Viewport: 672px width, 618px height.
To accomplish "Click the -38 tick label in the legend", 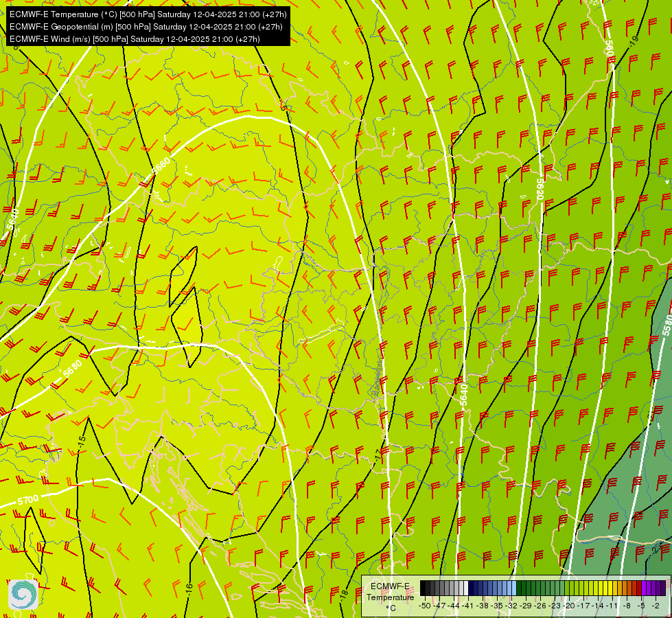I will [x=483, y=606].
